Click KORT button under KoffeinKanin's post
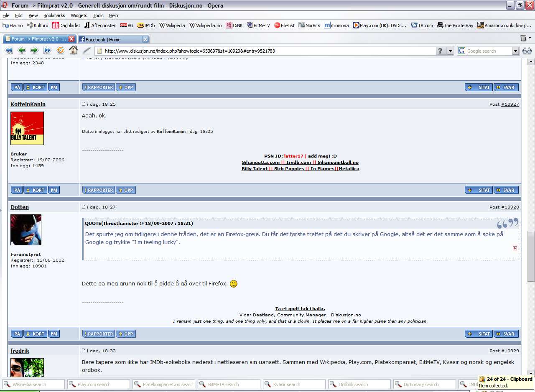 tap(35, 190)
